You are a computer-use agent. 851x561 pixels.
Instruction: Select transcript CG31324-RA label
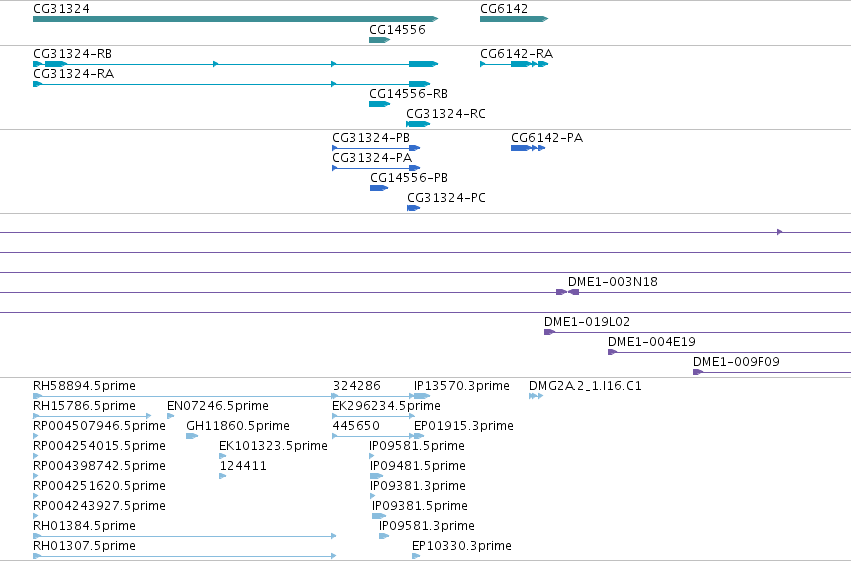(x=73, y=74)
